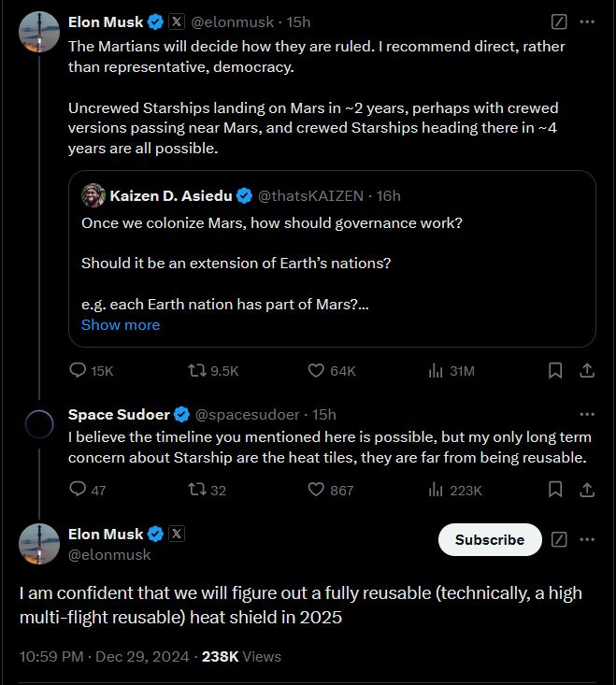616x685 pixels.
Task: Reply to Space Sudoer's heat tiles comment
Action: point(79,490)
